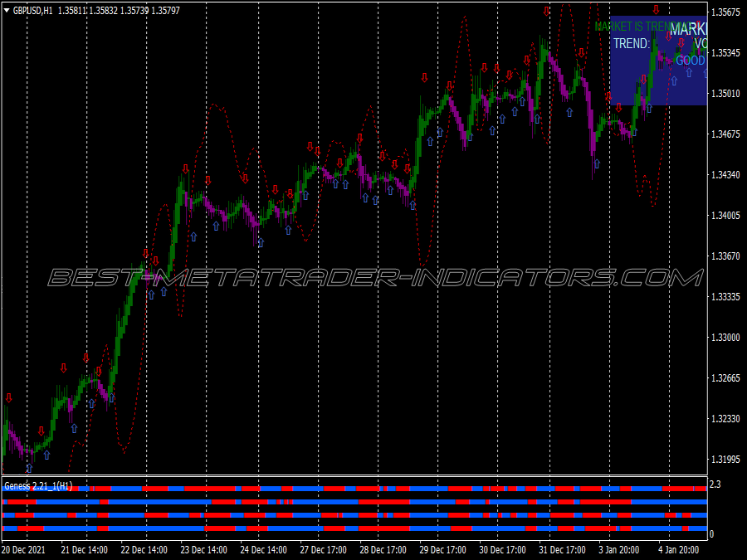The image size is (747, 560).
Task: Click the TREND: label in the blue panel
Action: click(632, 44)
